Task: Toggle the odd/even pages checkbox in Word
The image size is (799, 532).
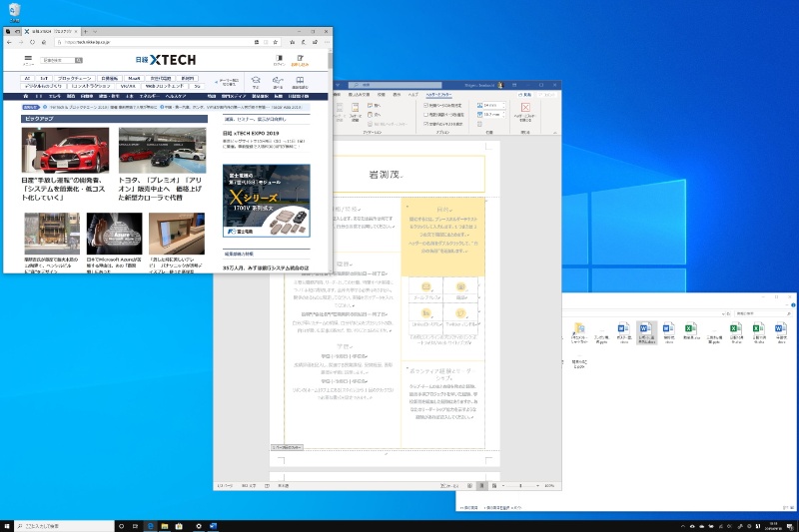Action: click(425, 115)
